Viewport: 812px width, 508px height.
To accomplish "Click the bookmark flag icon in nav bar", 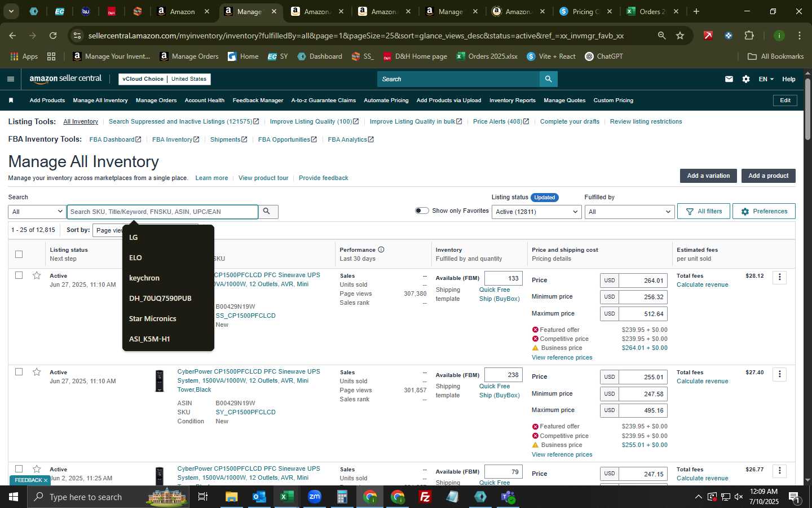I will pos(11,100).
